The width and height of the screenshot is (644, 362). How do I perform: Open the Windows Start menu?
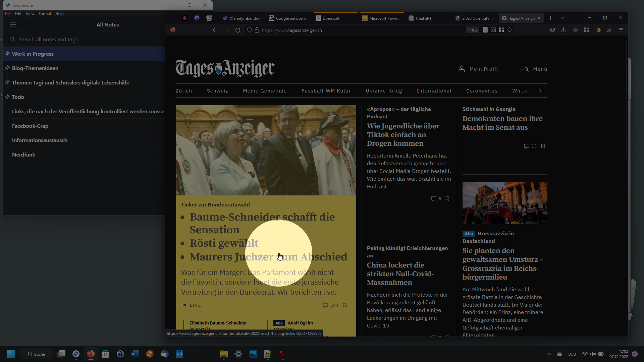coord(11,354)
